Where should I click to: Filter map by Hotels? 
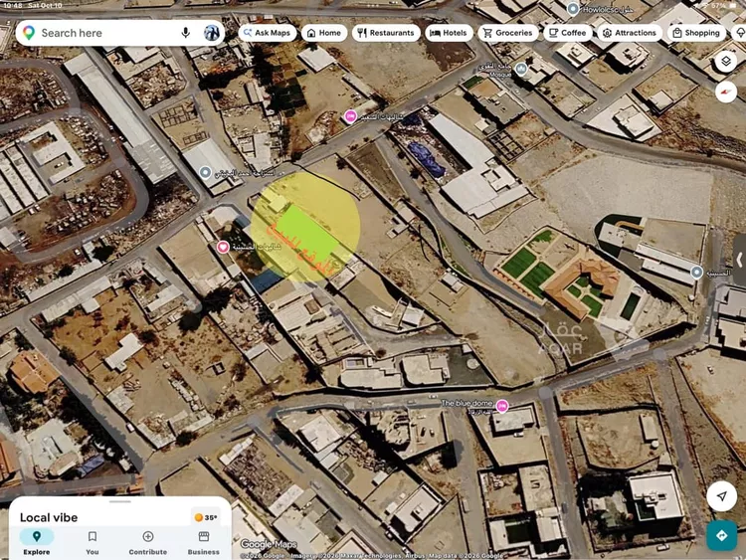[449, 33]
